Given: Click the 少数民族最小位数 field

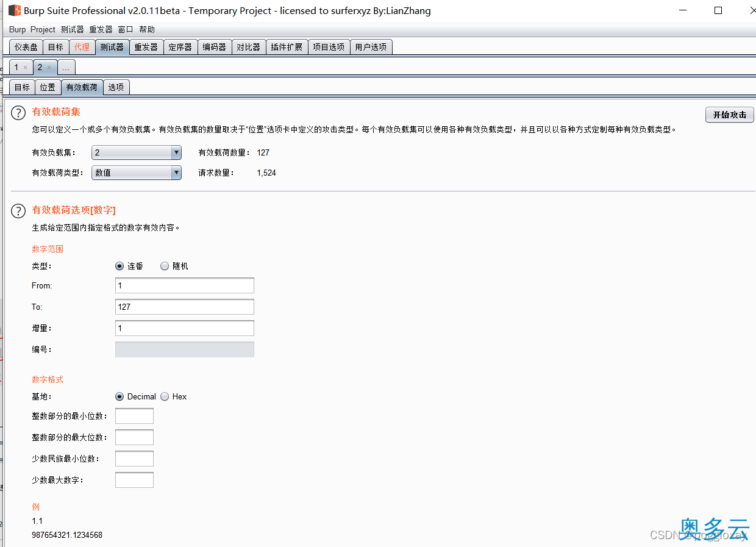Looking at the screenshot, I should (x=134, y=459).
